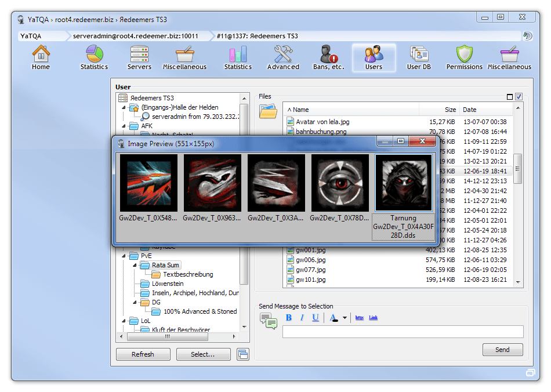Send the message with Send button
551x392 pixels.
coord(502,350)
